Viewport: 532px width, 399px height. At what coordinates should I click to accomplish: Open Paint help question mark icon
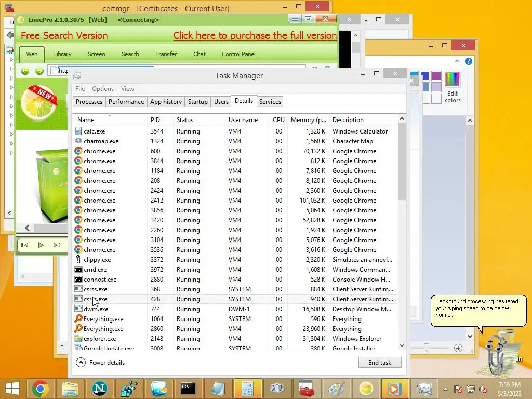pyautogui.click(x=469, y=61)
